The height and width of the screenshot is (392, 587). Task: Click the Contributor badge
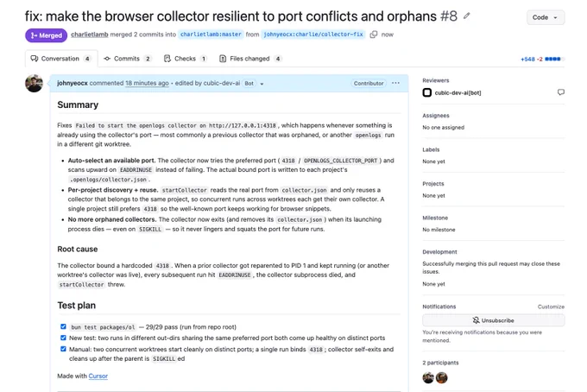pos(369,84)
